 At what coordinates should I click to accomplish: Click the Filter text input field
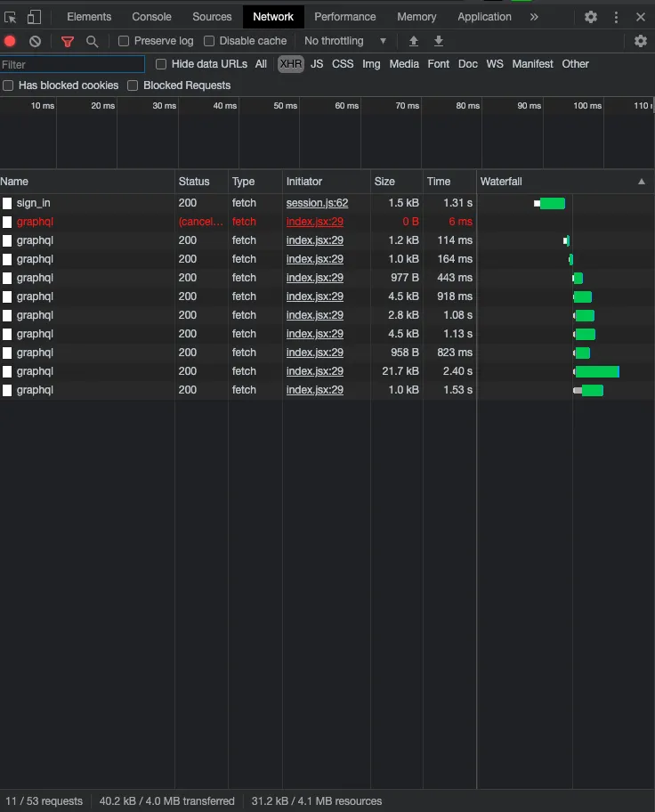click(x=72, y=64)
